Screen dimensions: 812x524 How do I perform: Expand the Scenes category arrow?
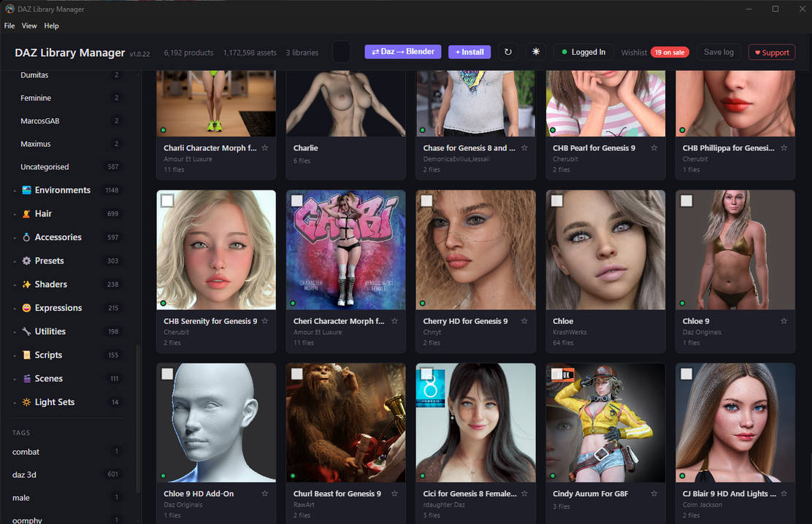(x=15, y=379)
